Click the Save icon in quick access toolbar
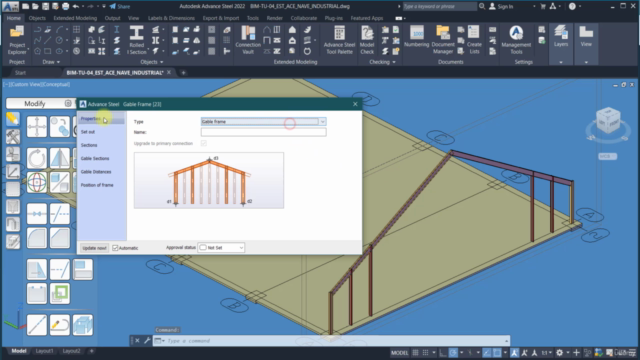640x360 pixels. point(45,7)
